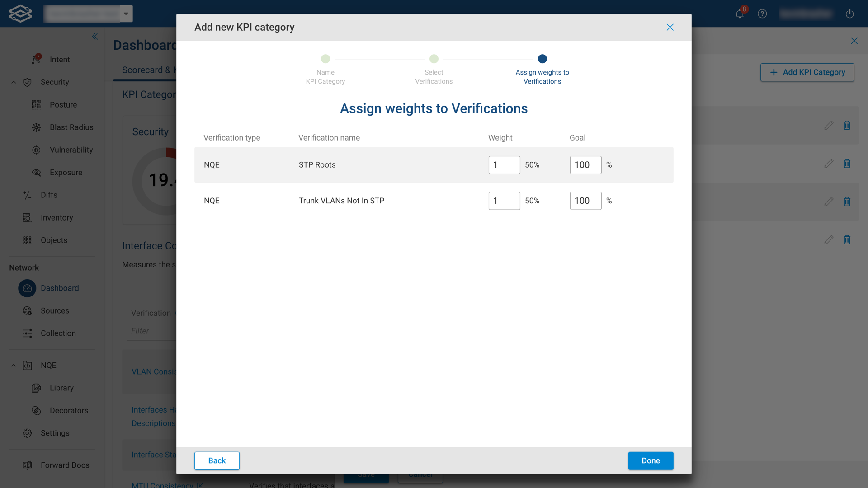This screenshot has height=488, width=868.
Task: Select the Objects grid icon
Action: (x=27, y=240)
